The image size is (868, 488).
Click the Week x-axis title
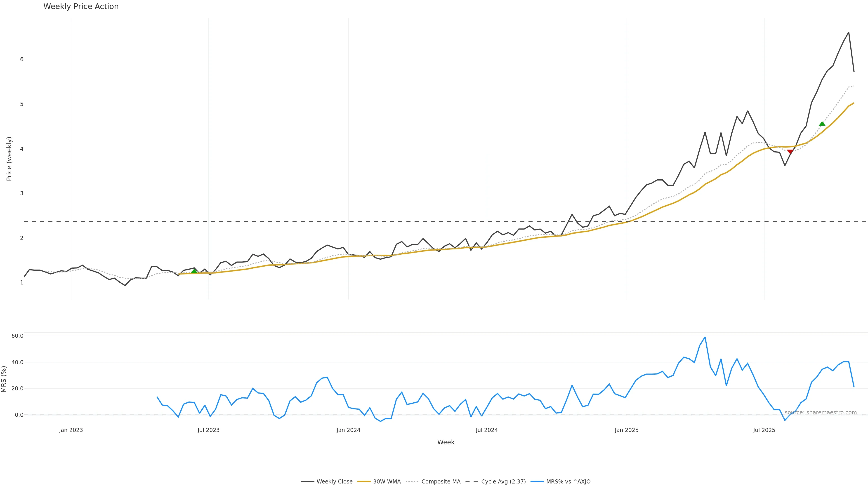pyautogui.click(x=446, y=442)
